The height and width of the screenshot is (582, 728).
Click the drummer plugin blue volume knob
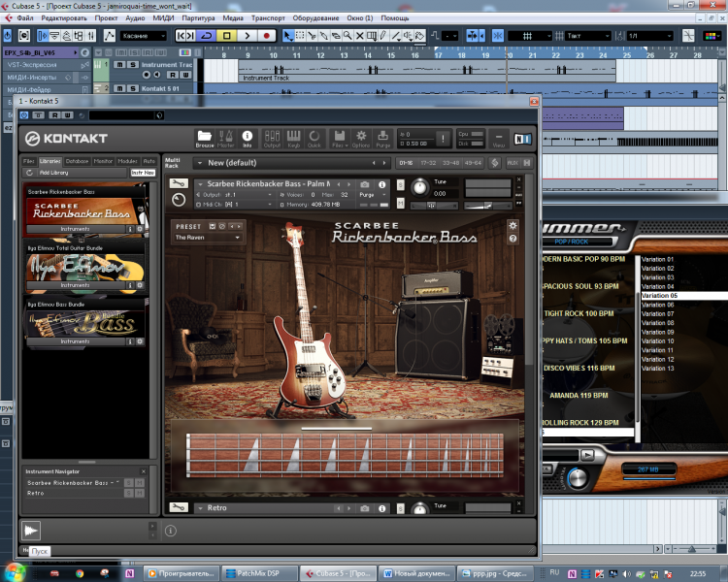(x=578, y=478)
